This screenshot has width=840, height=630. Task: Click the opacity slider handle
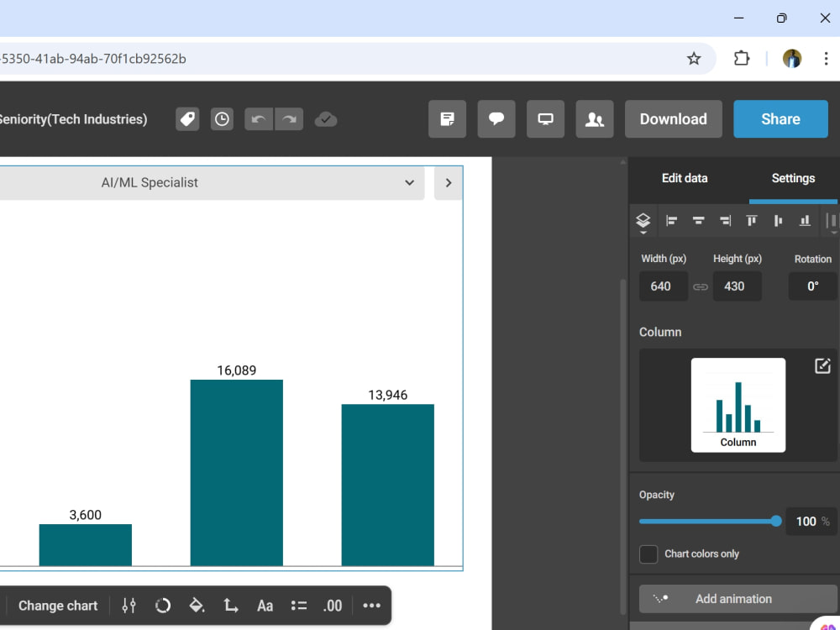click(x=775, y=522)
